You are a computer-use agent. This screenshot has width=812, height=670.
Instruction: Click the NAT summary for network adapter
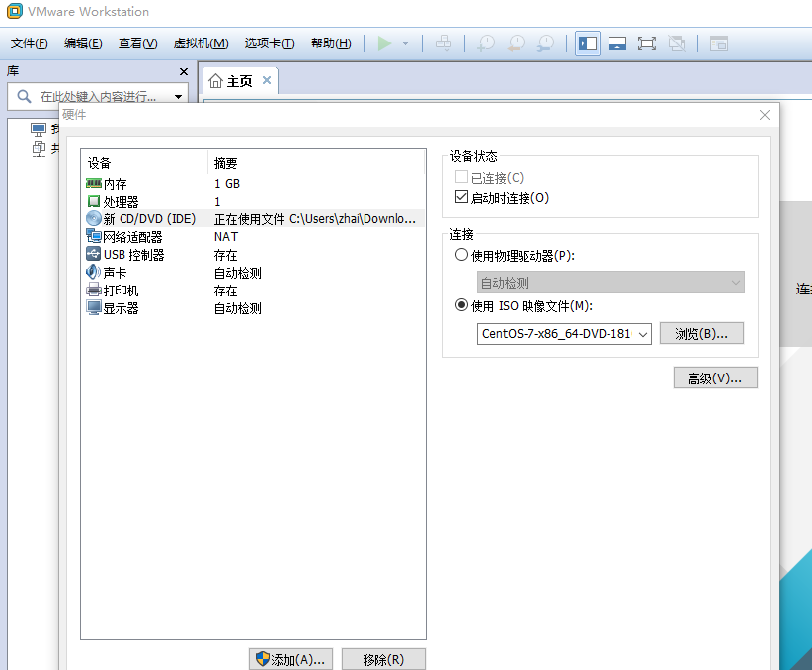226,237
